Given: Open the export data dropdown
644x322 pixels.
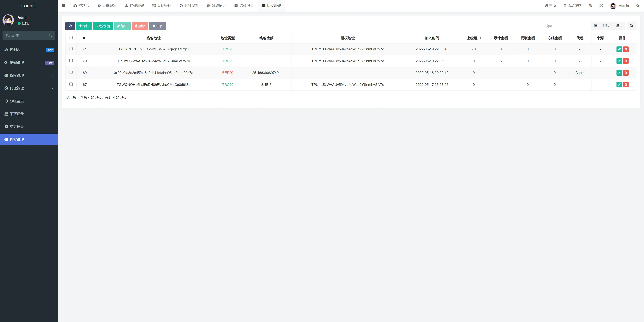Looking at the screenshot, I should coord(619,26).
